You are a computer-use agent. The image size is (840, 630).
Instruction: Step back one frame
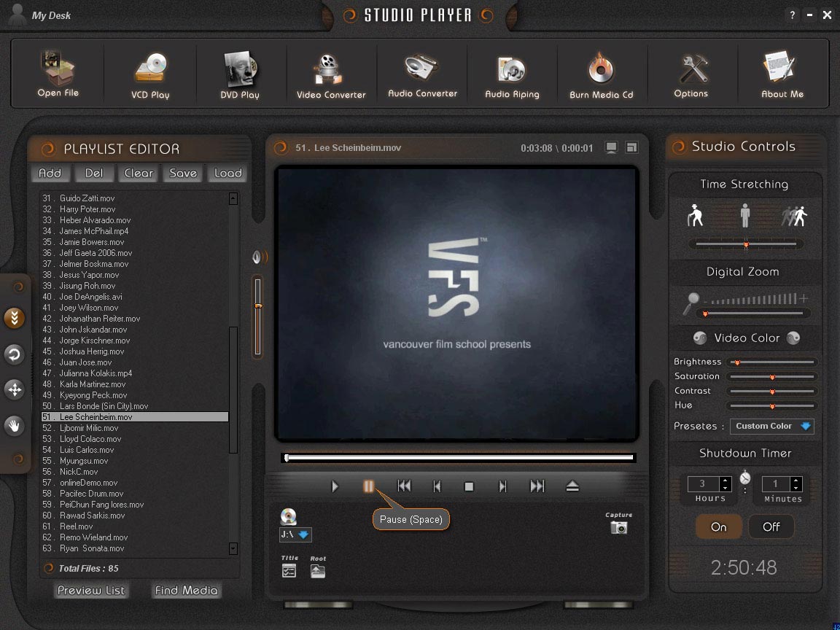(x=437, y=486)
